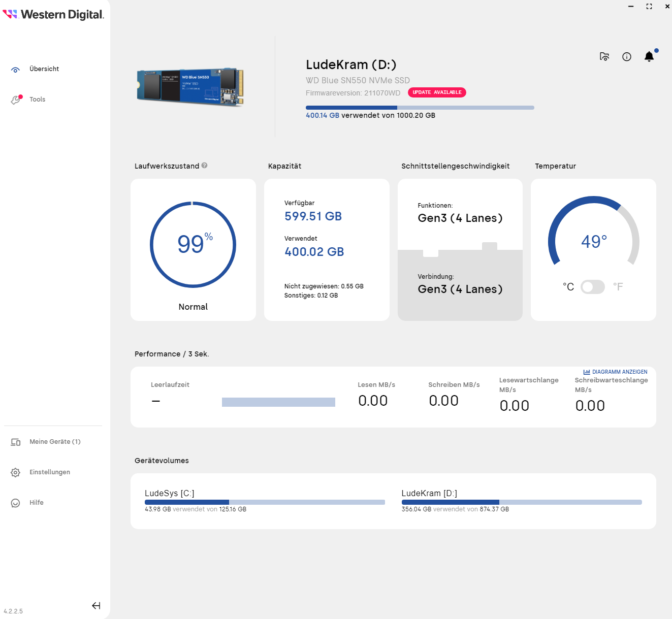Click the Normal status label
672x619 pixels.
[193, 307]
